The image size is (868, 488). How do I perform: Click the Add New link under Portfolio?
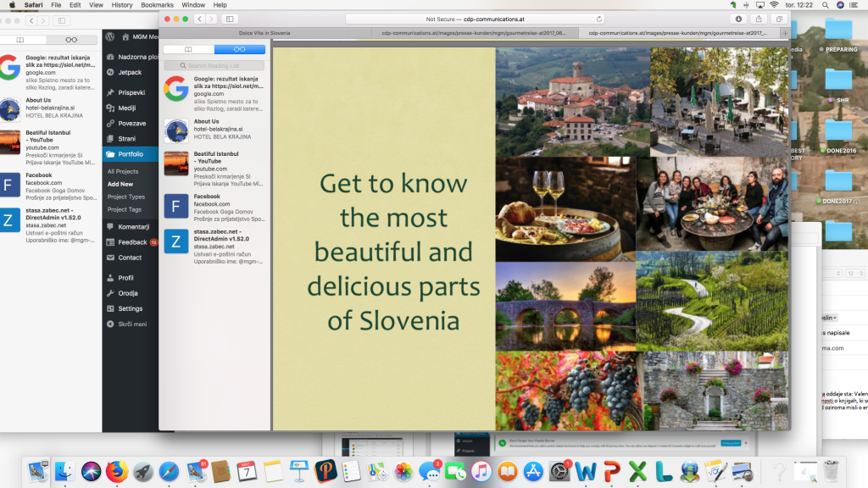pyautogui.click(x=120, y=184)
